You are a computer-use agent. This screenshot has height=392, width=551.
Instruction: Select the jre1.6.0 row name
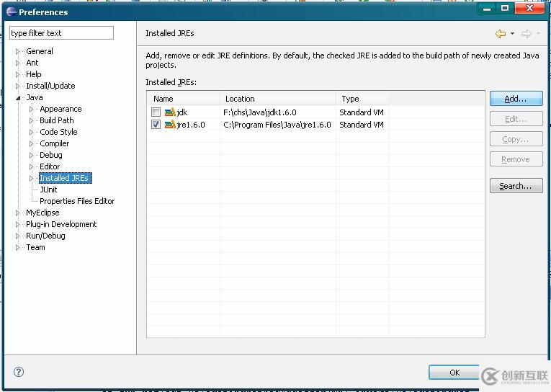(x=191, y=125)
